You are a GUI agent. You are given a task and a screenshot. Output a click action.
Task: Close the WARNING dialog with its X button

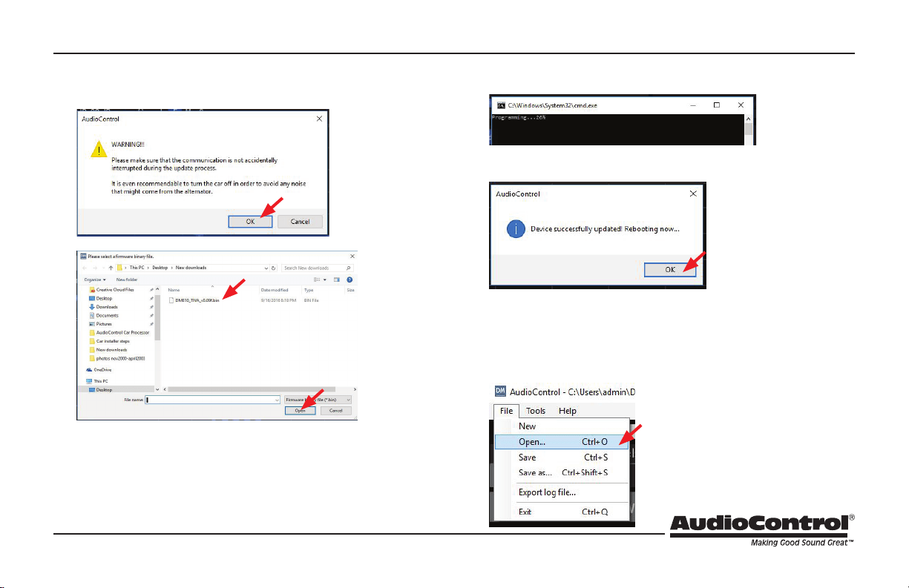coord(319,119)
